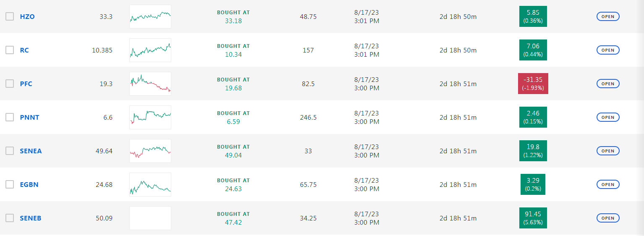Click SENEB's green 91.45 gain badge
The width and height of the screenshot is (644, 236).
click(533, 218)
